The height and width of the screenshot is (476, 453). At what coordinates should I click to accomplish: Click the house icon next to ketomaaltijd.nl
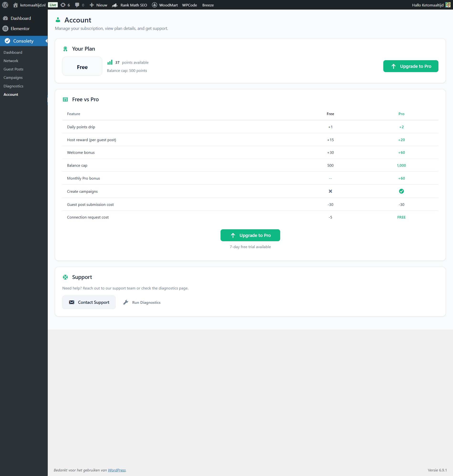click(16, 5)
